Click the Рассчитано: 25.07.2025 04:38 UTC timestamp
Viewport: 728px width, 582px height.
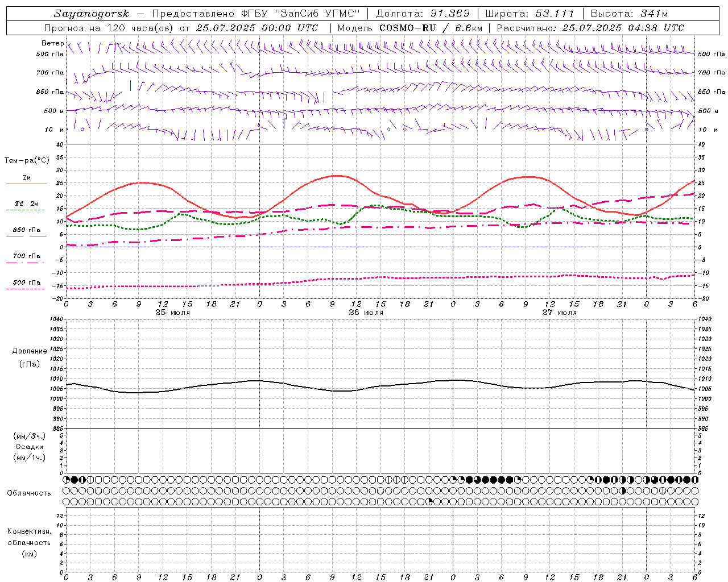point(590,28)
